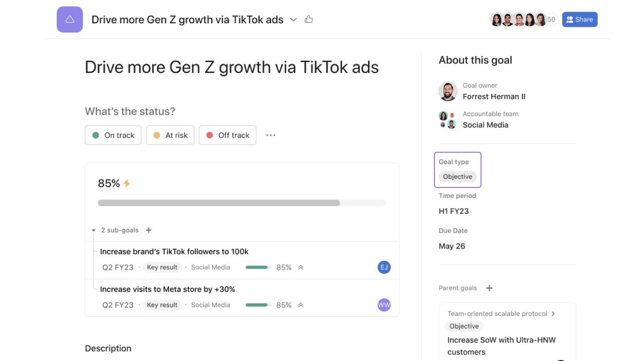The width and height of the screenshot is (644, 361).
Task: Click the EJ owner avatar
Action: 384,267
